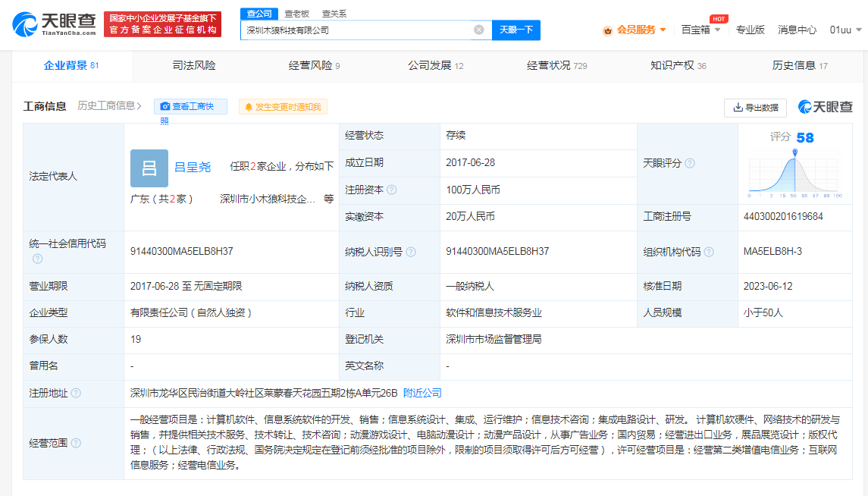The image size is (868, 496).
Task: Click the 天眼一下 search button
Action: point(516,30)
